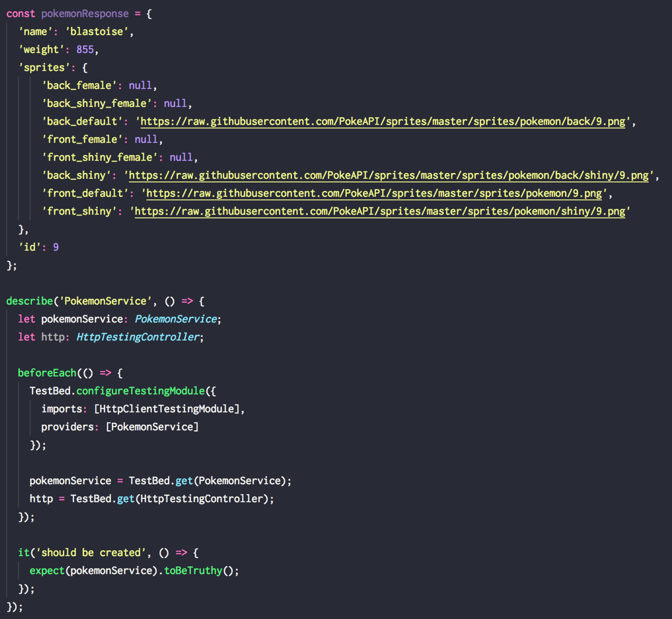
Task: Click the const keyword
Action: pos(21,14)
